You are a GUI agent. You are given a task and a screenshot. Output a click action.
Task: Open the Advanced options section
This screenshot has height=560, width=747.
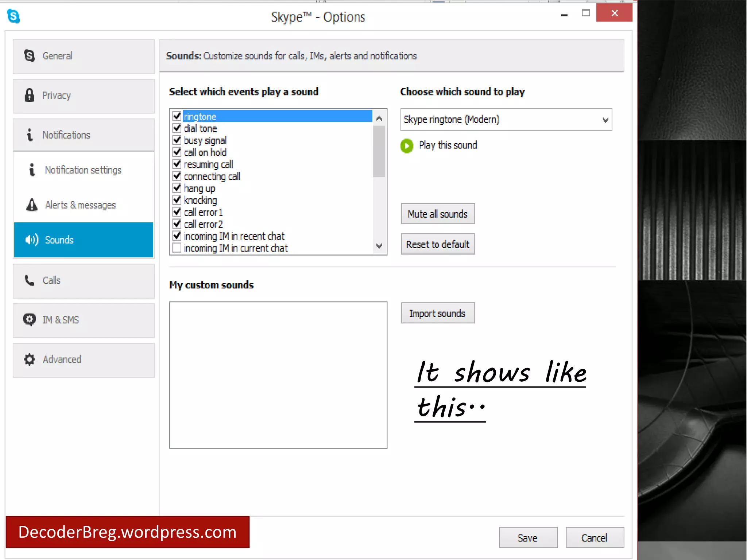84,360
